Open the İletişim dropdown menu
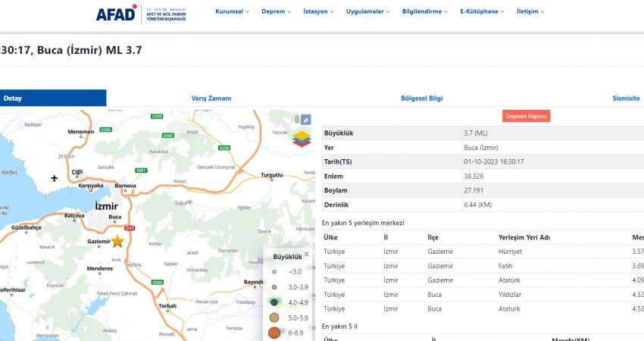 [x=530, y=11]
